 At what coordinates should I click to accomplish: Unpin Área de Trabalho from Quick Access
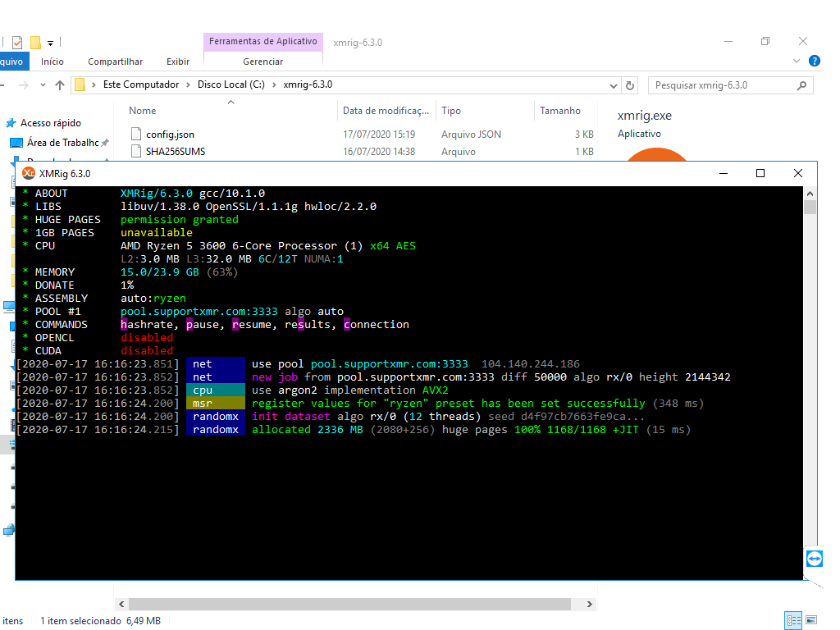[104, 142]
